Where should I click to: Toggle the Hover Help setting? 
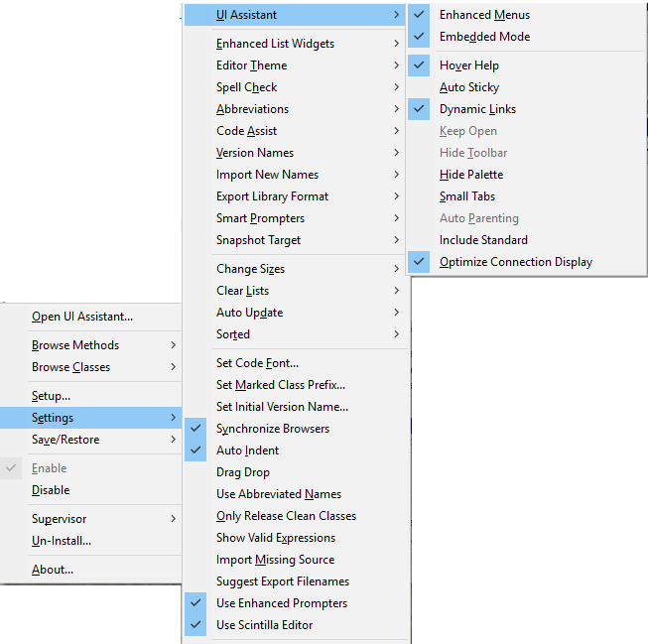click(468, 65)
